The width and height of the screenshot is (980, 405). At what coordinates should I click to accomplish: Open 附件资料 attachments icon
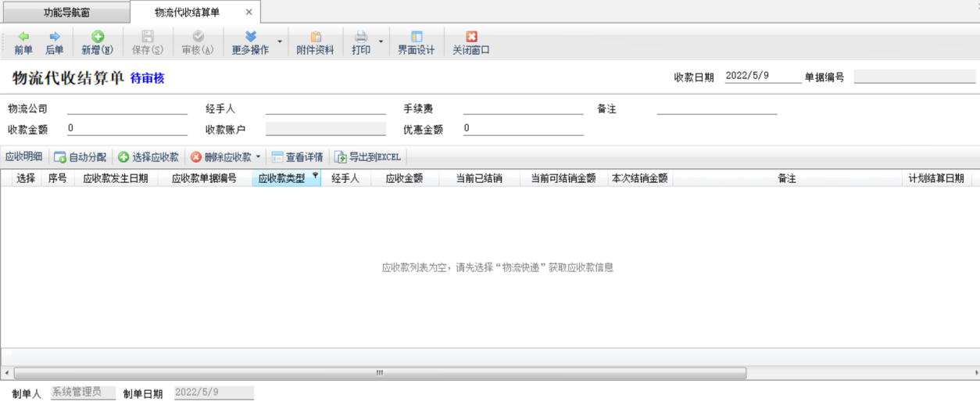[x=316, y=37]
